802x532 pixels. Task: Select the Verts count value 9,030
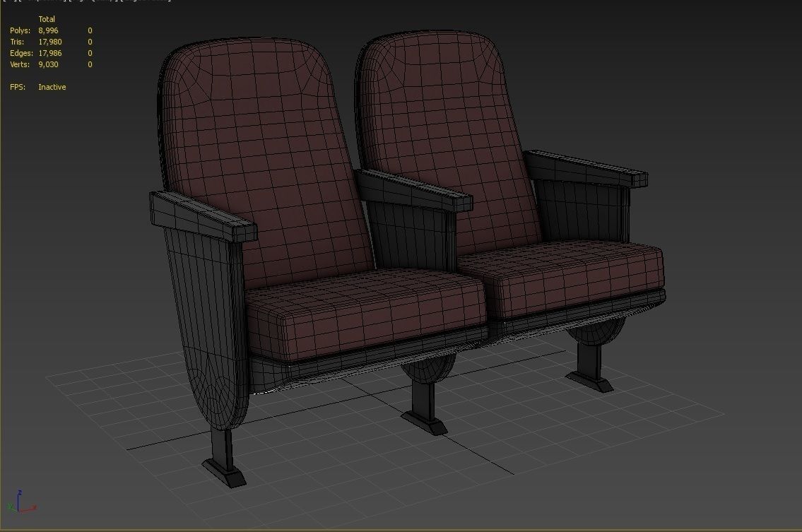point(48,64)
